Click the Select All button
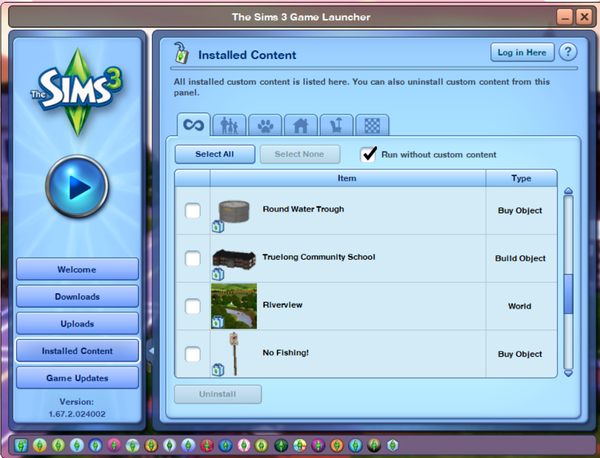 tap(214, 154)
